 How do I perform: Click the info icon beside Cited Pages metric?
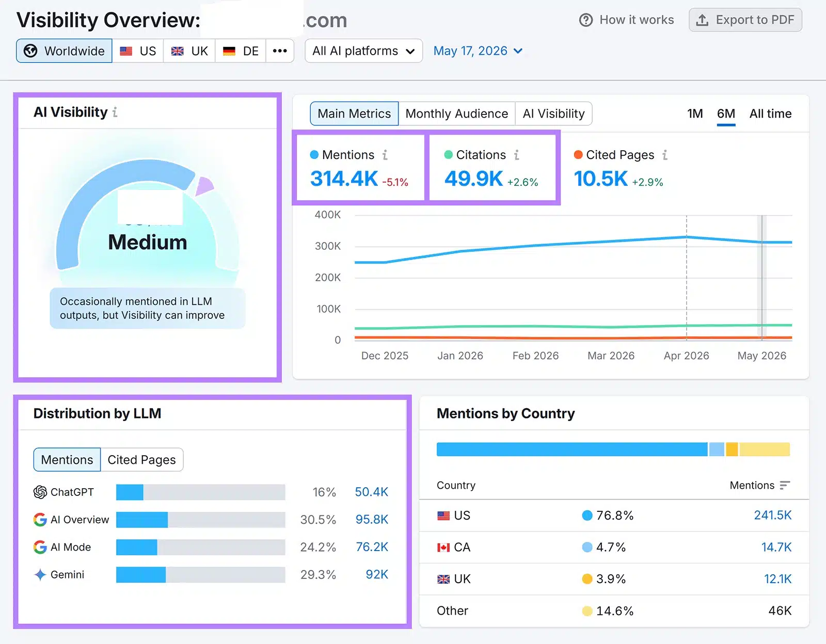[665, 155]
